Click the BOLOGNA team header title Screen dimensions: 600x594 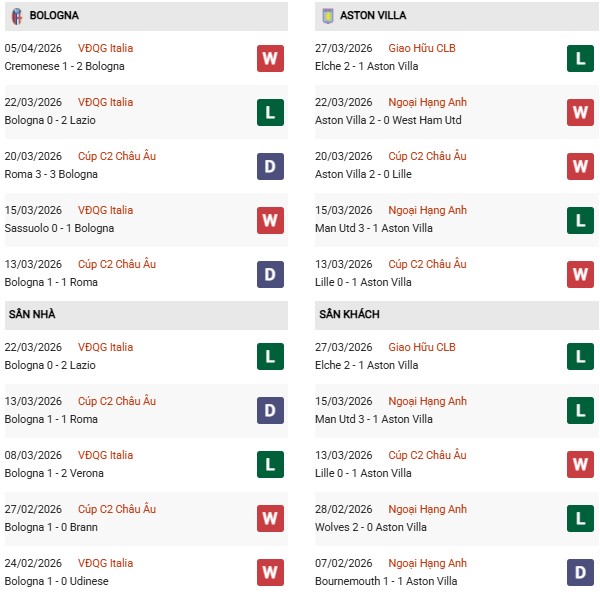(x=54, y=16)
